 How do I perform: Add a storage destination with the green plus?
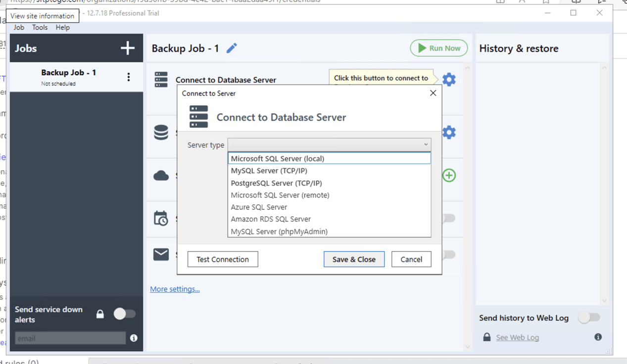(x=448, y=175)
